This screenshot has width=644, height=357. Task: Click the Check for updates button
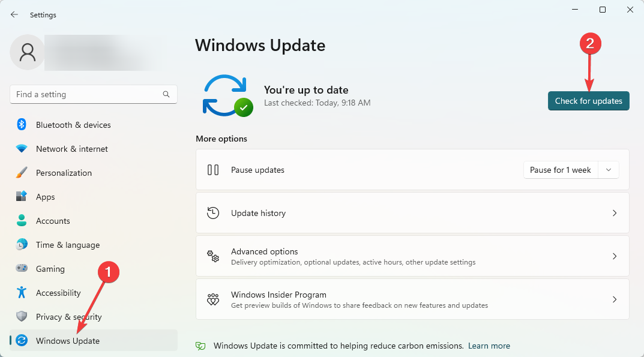click(x=589, y=101)
